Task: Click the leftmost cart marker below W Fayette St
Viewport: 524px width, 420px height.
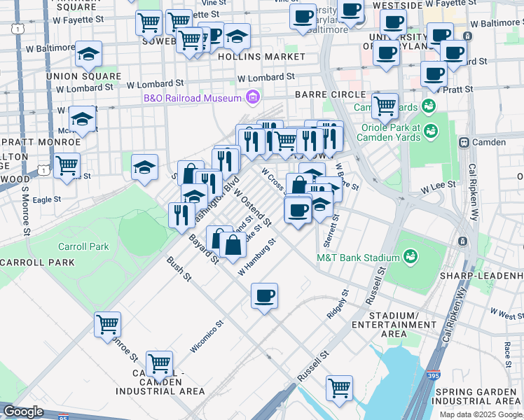Action: click(x=149, y=24)
